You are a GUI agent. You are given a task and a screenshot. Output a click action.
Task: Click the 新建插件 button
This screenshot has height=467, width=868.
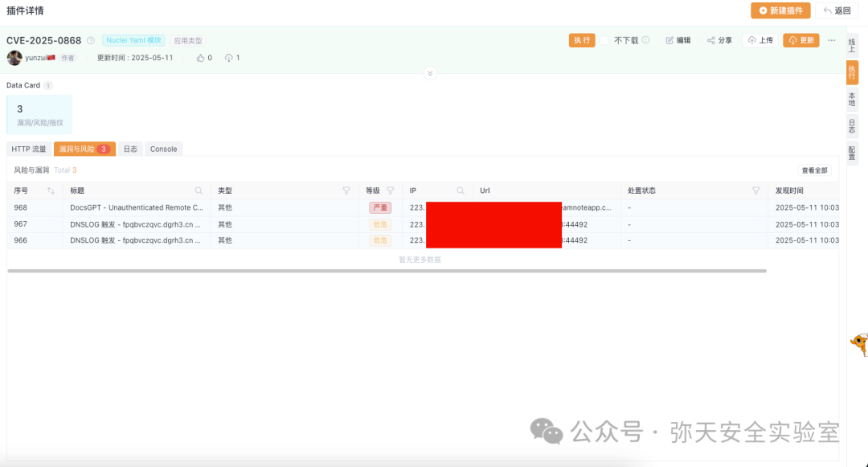point(780,10)
